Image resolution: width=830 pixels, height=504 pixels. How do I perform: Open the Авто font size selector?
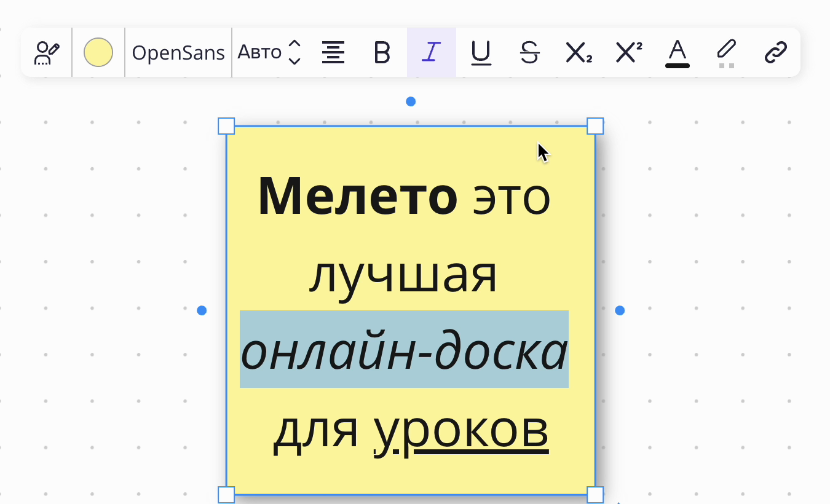(x=259, y=53)
